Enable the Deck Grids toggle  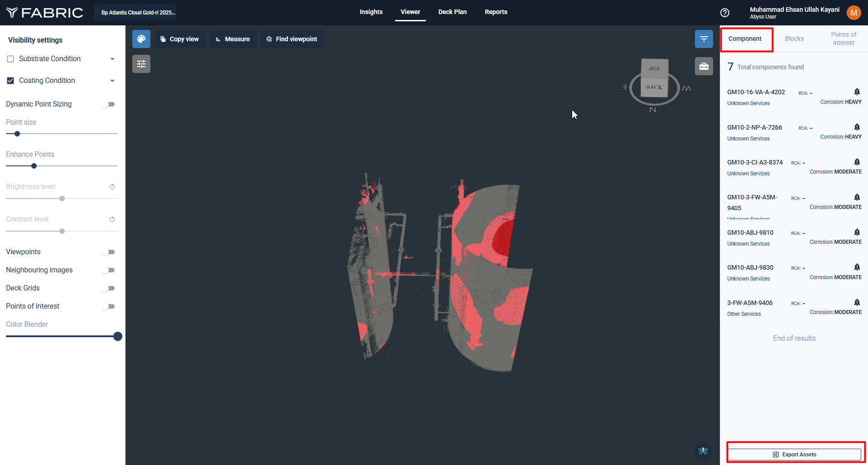(109, 288)
